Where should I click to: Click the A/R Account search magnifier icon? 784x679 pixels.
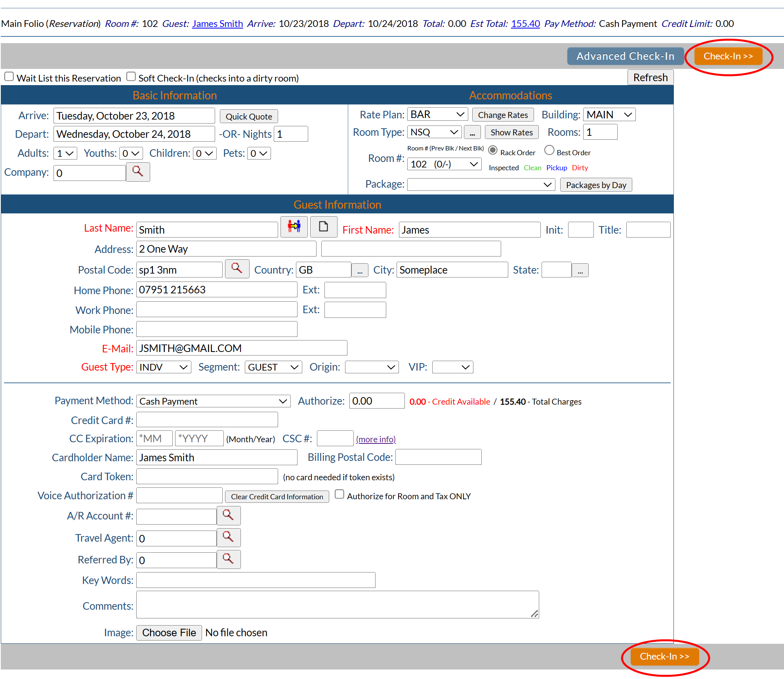228,515
